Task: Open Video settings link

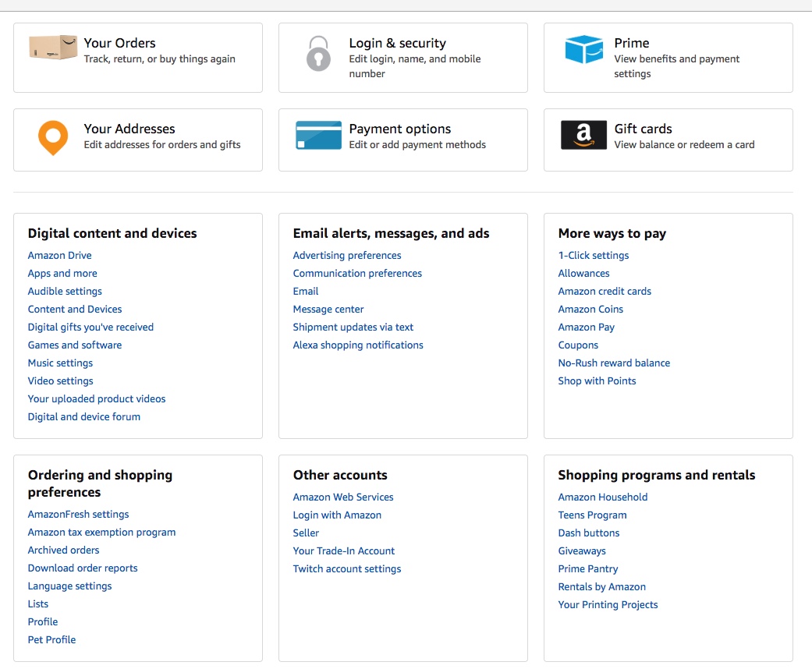Action: pyautogui.click(x=61, y=381)
